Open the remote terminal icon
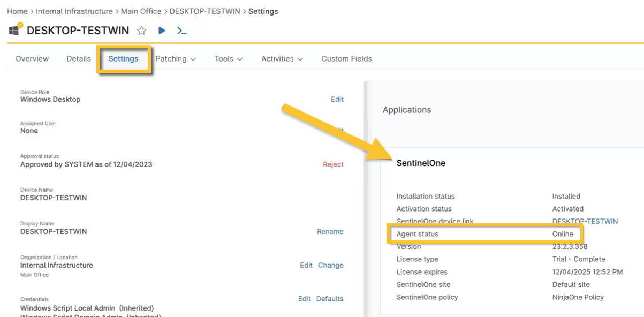 tap(182, 31)
